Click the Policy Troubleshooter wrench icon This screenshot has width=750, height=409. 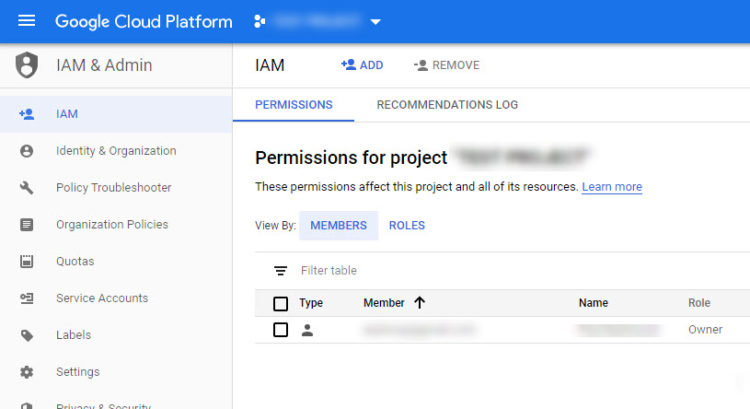27,188
